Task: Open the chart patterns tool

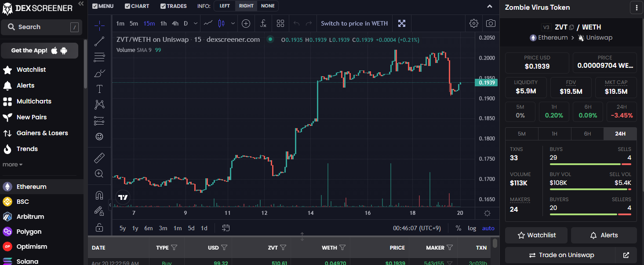Action: click(99, 105)
